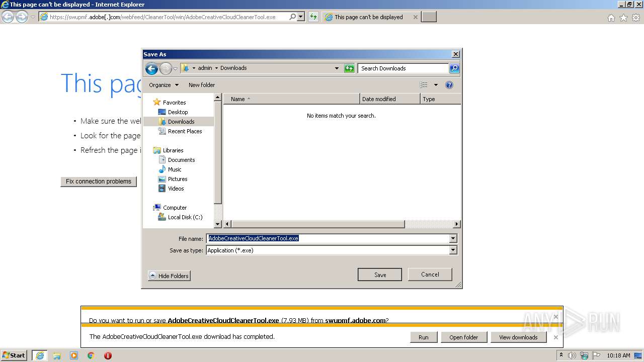Click IE refresh/compatibility icon
644x362 pixels.
coord(313,17)
